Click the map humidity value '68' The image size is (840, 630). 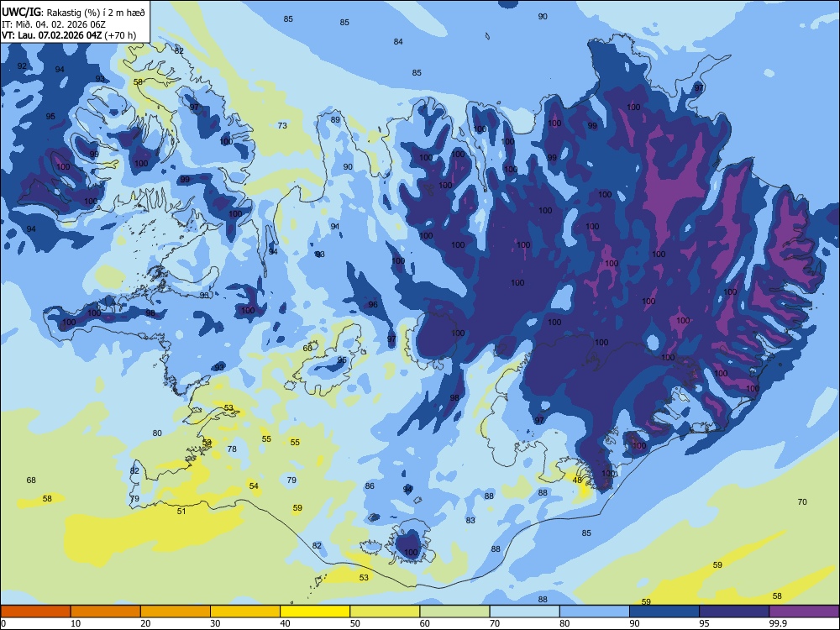click(x=31, y=480)
